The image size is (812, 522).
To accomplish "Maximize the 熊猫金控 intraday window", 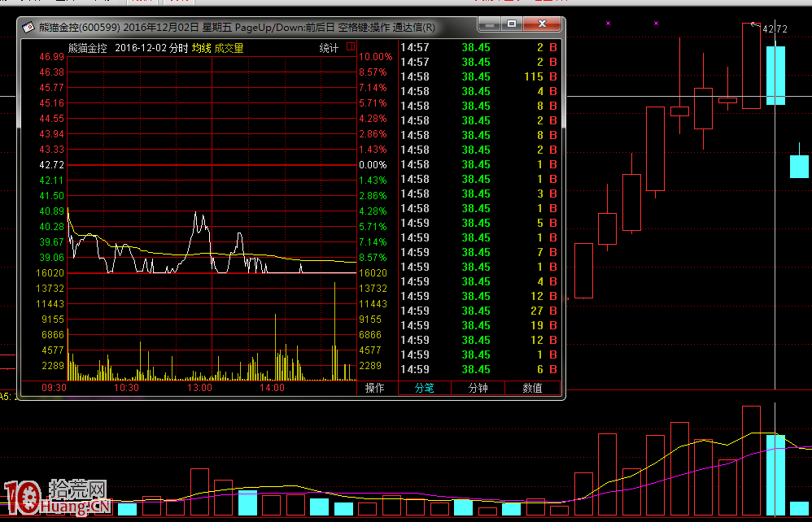I will [x=511, y=26].
